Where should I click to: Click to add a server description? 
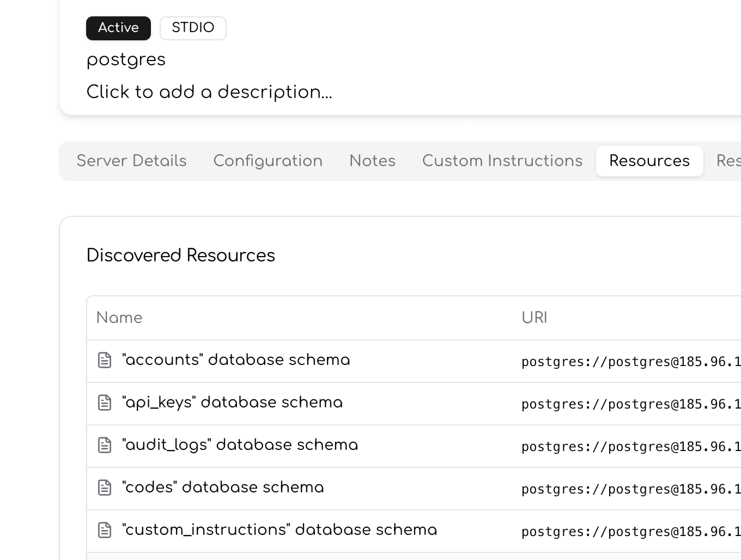pos(209,92)
